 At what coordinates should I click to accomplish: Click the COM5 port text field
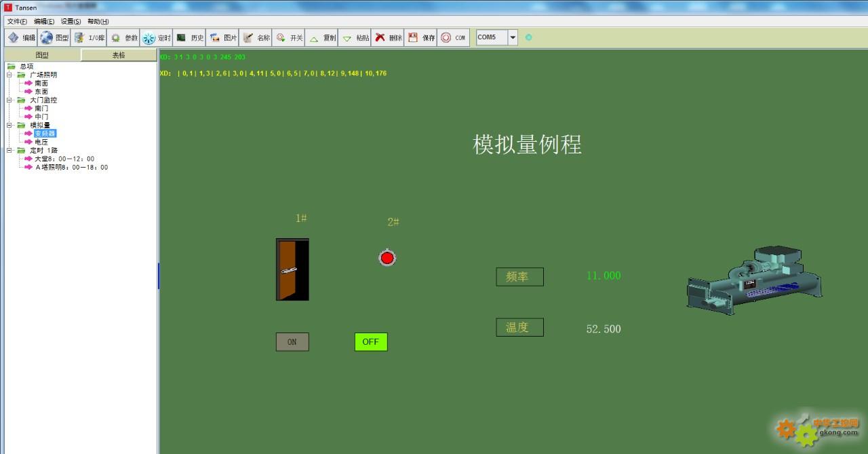pos(492,37)
